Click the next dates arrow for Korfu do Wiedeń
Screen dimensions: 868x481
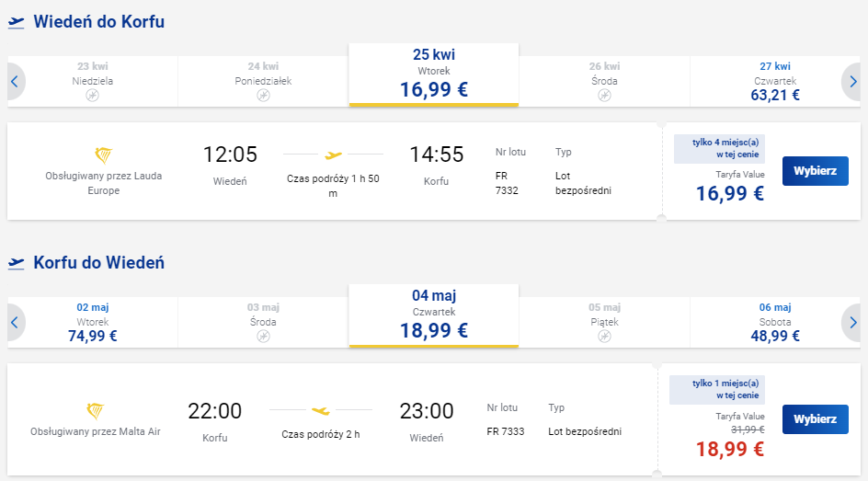point(852,322)
